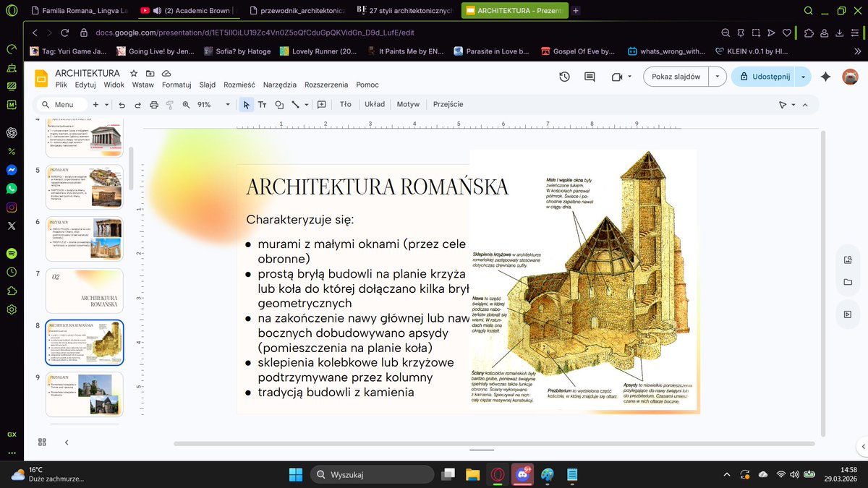Check cloud save status icon
This screenshot has height=488, width=868.
pos(166,73)
